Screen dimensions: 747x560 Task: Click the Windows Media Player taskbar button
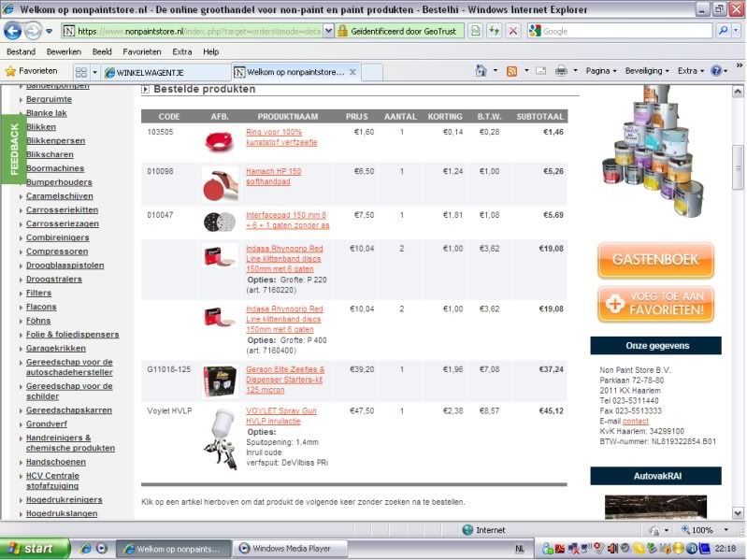click(x=290, y=549)
